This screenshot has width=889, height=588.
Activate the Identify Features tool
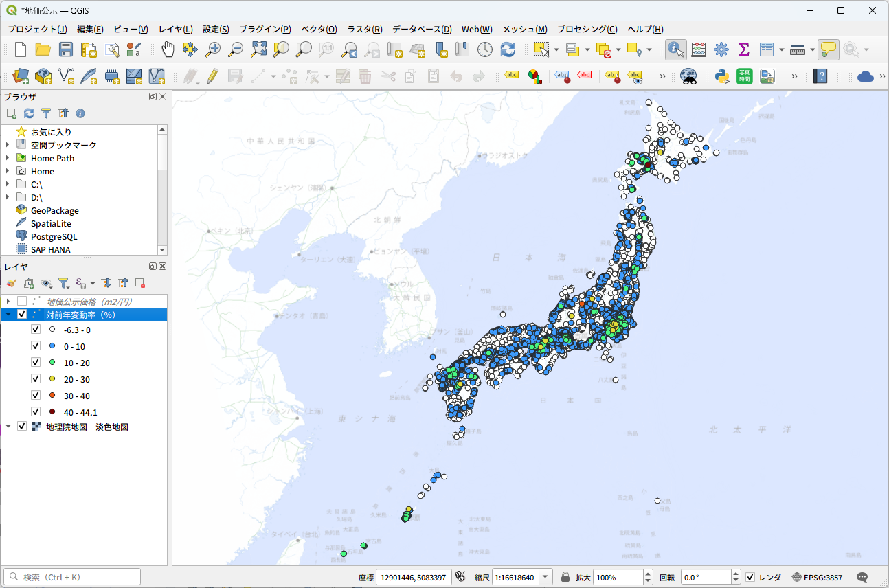[x=675, y=49]
